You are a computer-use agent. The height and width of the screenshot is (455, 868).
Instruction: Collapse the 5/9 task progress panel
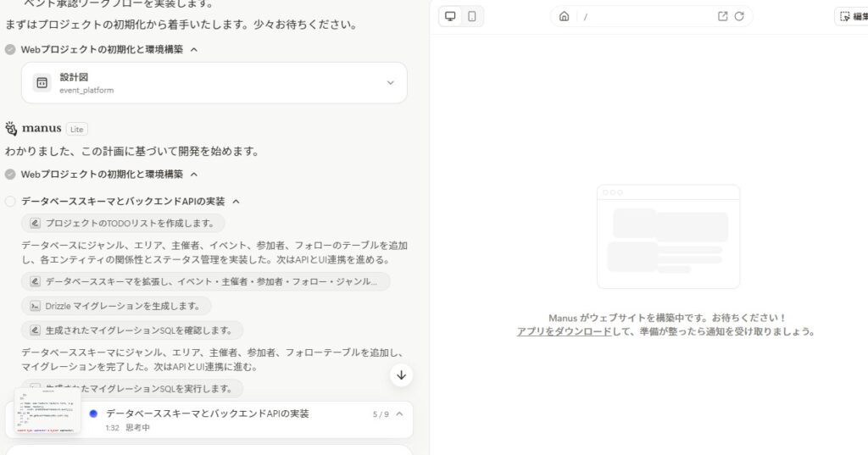pos(399,413)
